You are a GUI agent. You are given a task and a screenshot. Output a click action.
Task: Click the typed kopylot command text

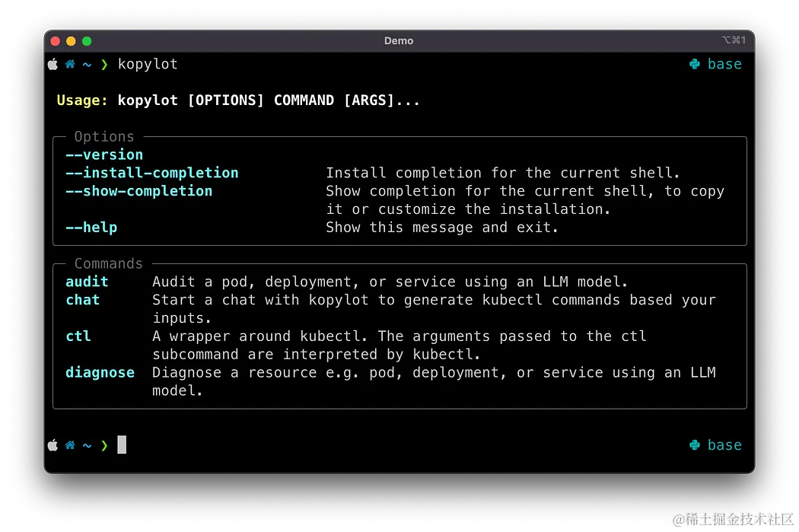click(x=148, y=64)
